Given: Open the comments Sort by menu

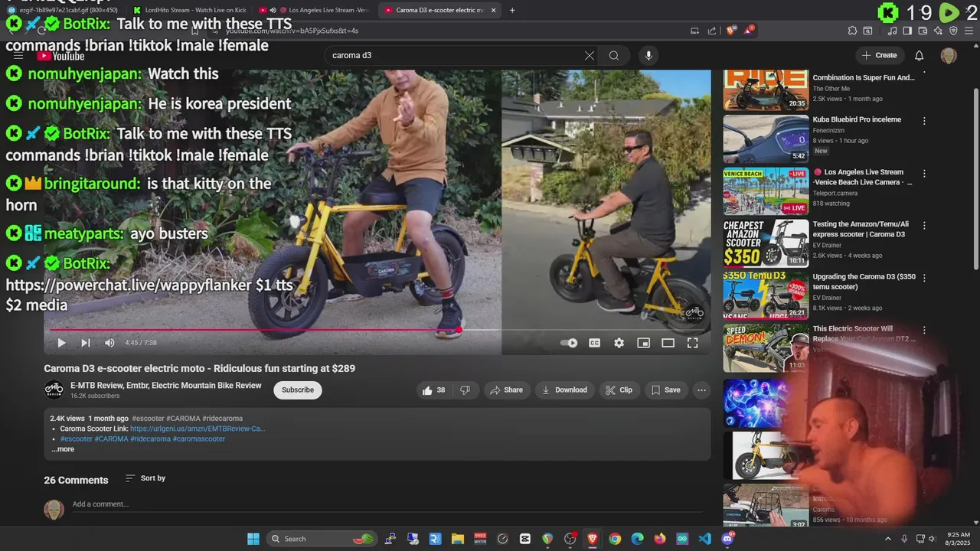Looking at the screenshot, I should coord(145,478).
